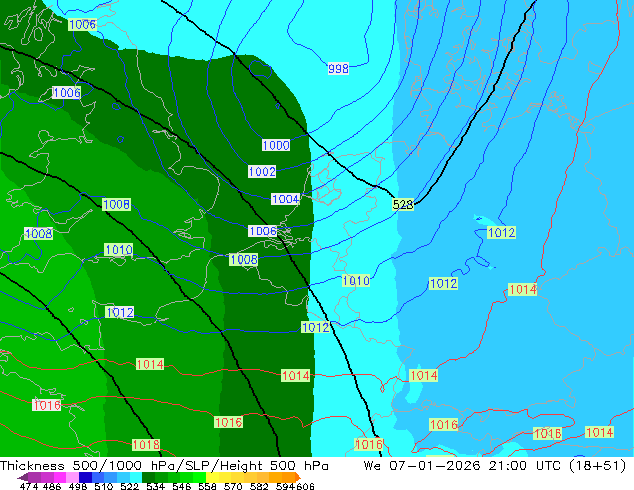The height and width of the screenshot is (490, 634).
Task: Pick the darkest green legend swatch above 534
Action: pos(148,477)
